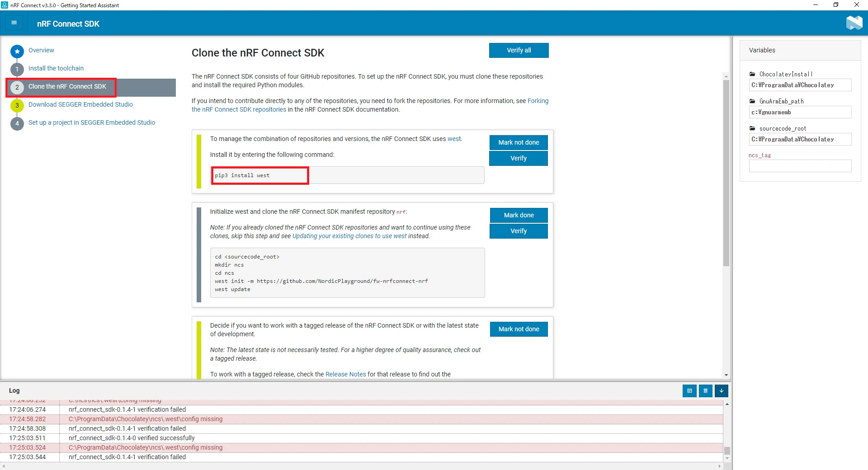Mark the pip3 install west step not done

(519, 142)
